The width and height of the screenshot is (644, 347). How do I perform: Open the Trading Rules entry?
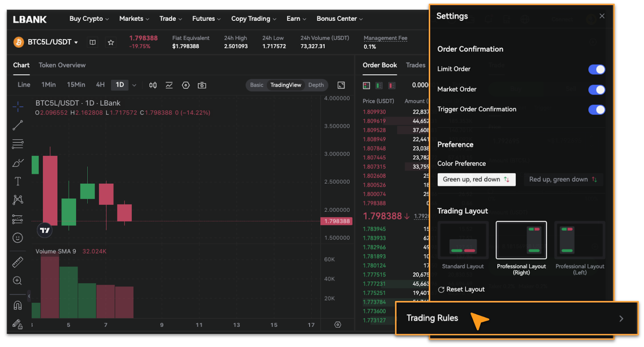click(x=517, y=318)
